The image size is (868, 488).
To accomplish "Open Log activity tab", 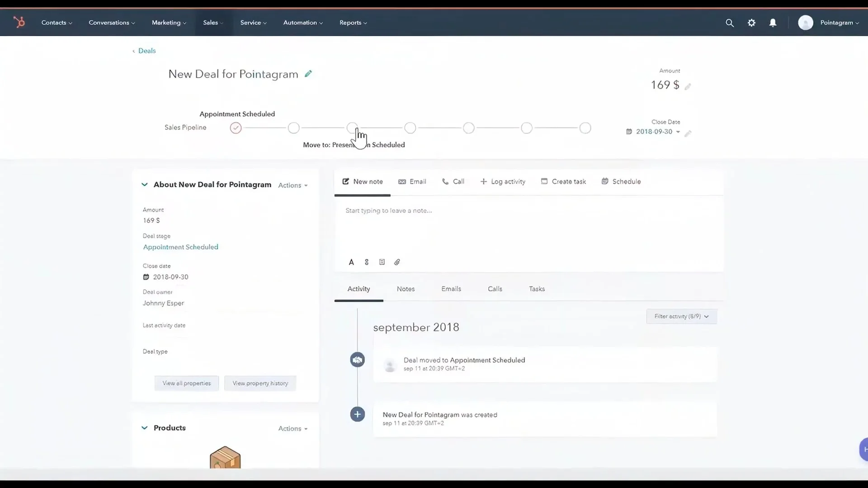I will [x=503, y=182].
